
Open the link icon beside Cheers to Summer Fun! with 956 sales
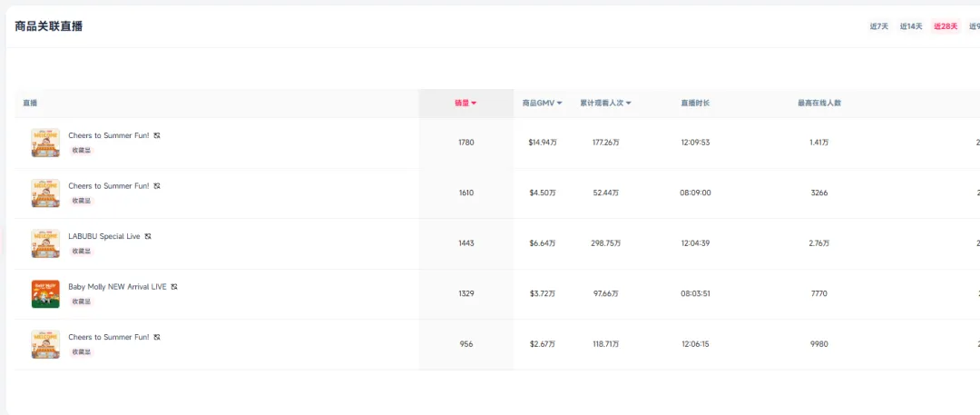[x=157, y=337]
